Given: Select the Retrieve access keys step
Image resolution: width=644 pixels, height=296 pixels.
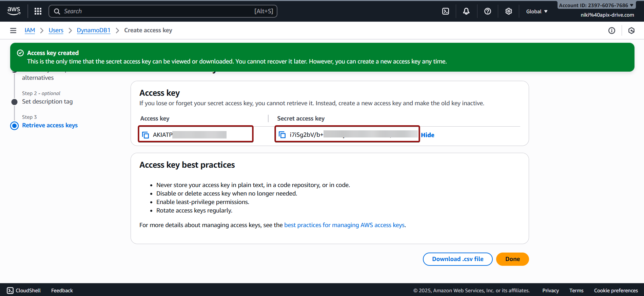Looking at the screenshot, I should coord(50,125).
